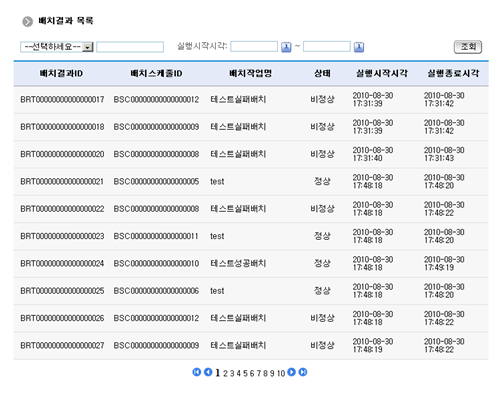
Task: Go to page 3
Action: (x=232, y=373)
